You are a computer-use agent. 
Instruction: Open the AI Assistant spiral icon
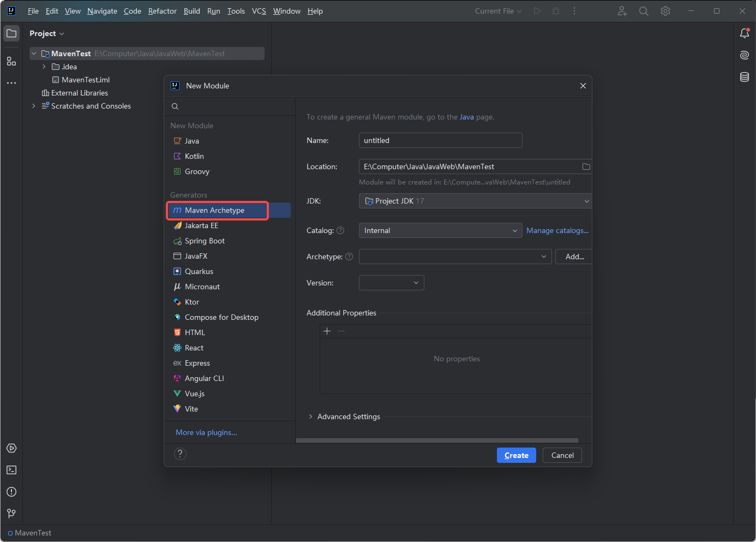(x=745, y=55)
